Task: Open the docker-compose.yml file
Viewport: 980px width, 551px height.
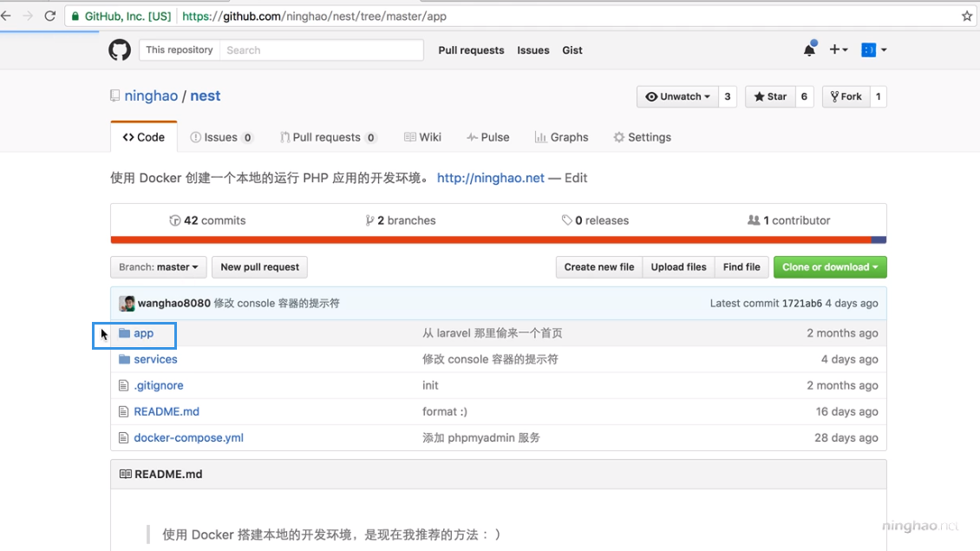Action: coord(189,438)
